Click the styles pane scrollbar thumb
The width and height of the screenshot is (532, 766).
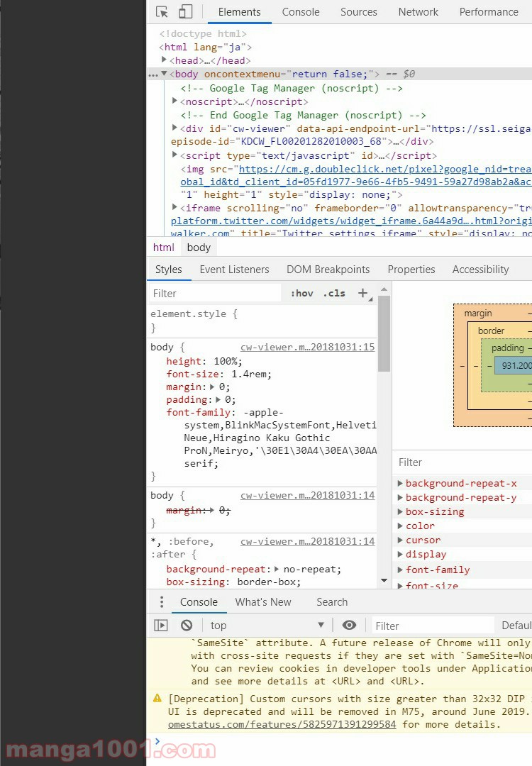(x=384, y=334)
